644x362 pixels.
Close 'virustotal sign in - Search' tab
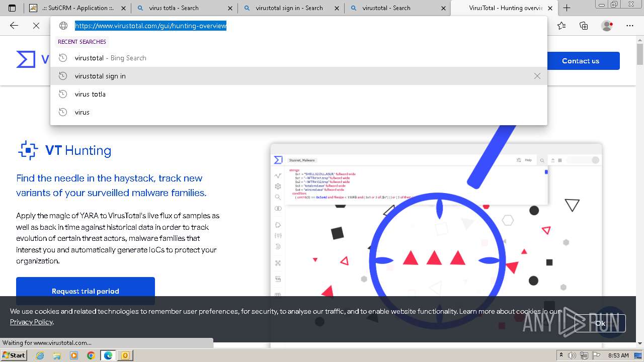[x=337, y=8]
